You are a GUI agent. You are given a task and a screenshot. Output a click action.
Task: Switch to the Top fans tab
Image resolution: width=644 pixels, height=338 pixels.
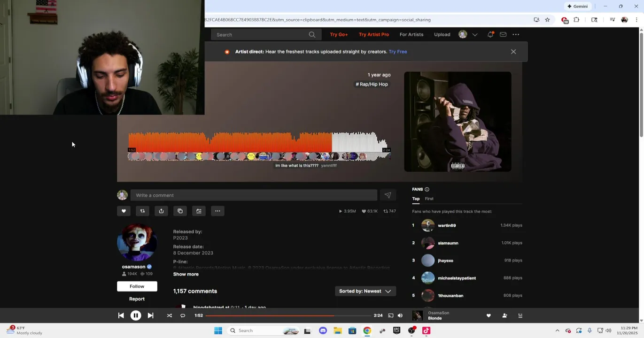[416, 199]
